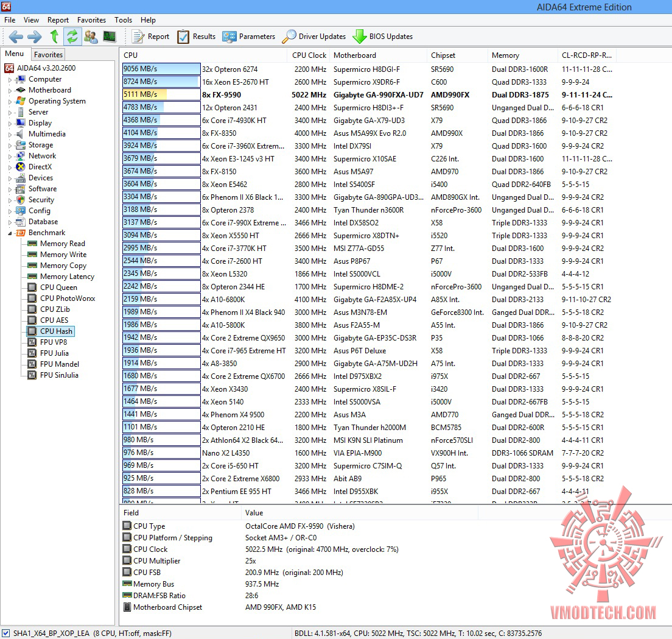Click the '6x Core i7-4930K HT' row text
Viewport: 672px width, 639px height.
[234, 121]
